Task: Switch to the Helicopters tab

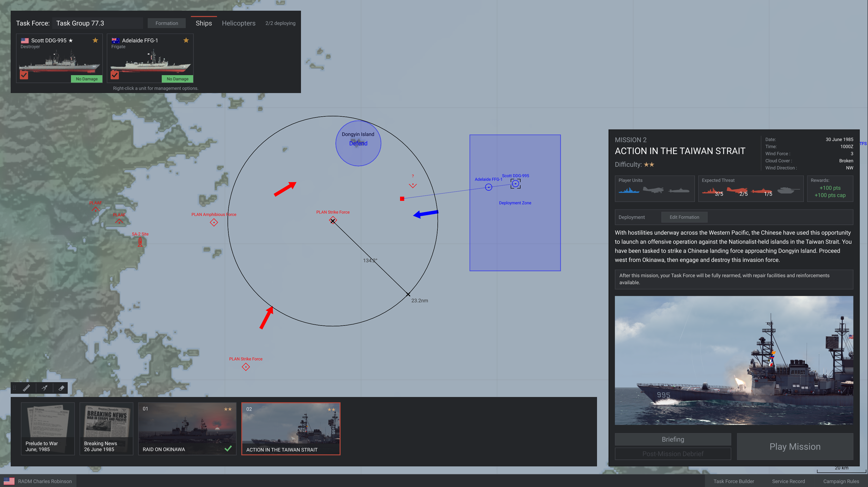Action: 238,23
